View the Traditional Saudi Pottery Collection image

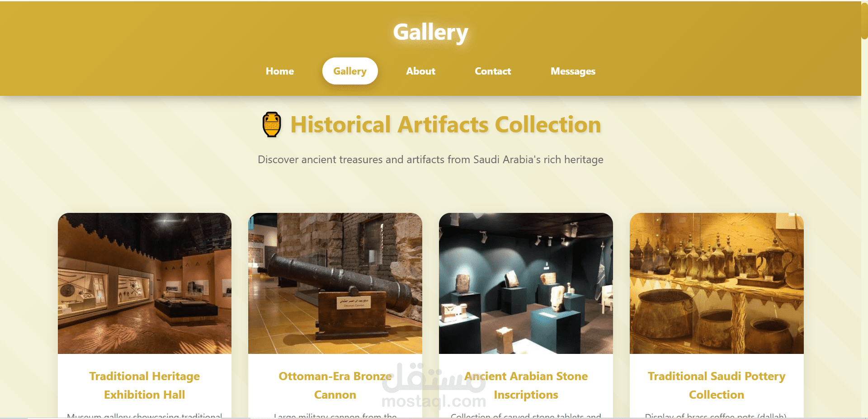click(717, 283)
